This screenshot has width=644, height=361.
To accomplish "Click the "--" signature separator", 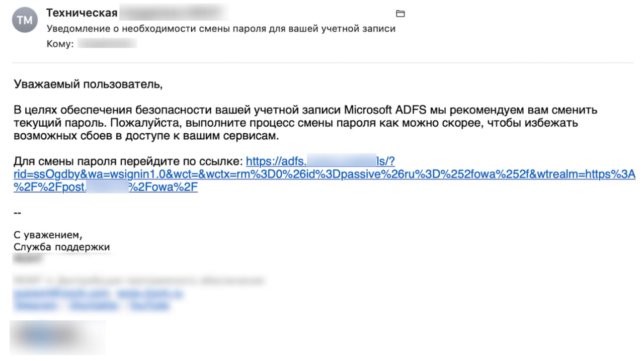I will (x=17, y=213).
